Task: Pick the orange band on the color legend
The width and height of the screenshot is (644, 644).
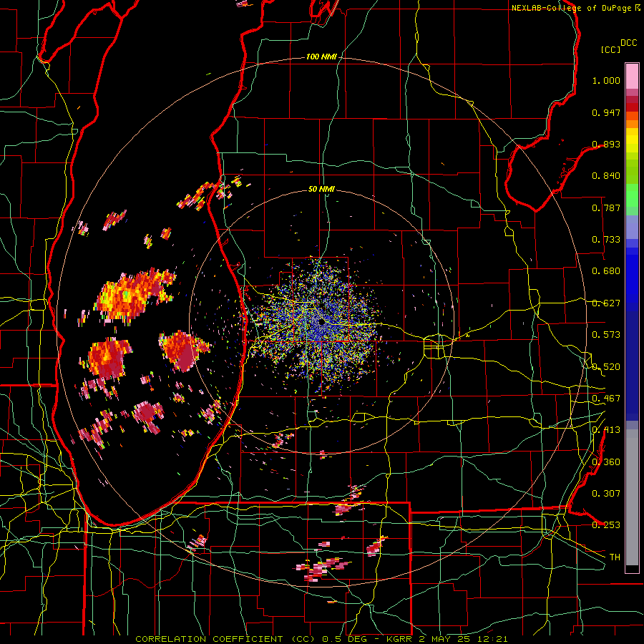Action: point(632,123)
